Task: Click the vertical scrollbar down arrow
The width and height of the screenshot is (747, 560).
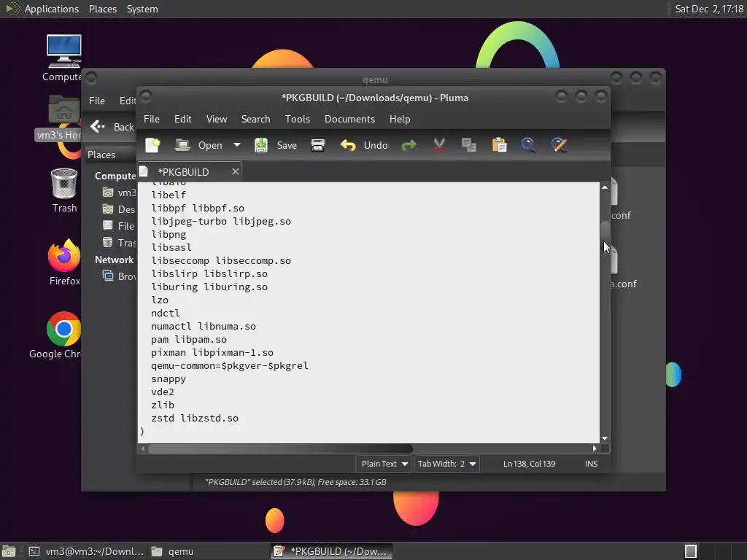Action: [x=605, y=438]
